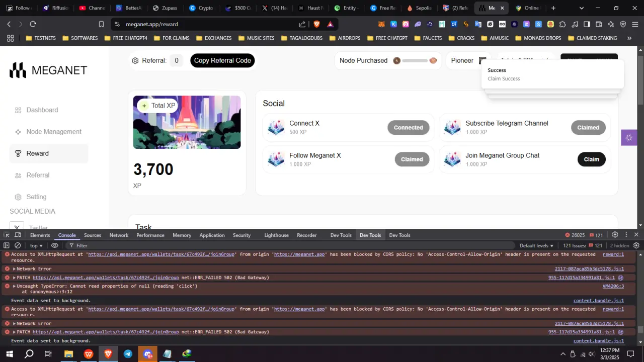Screen dimensions: 644x362
Task: Open the media control music note
Action: [575, 24]
